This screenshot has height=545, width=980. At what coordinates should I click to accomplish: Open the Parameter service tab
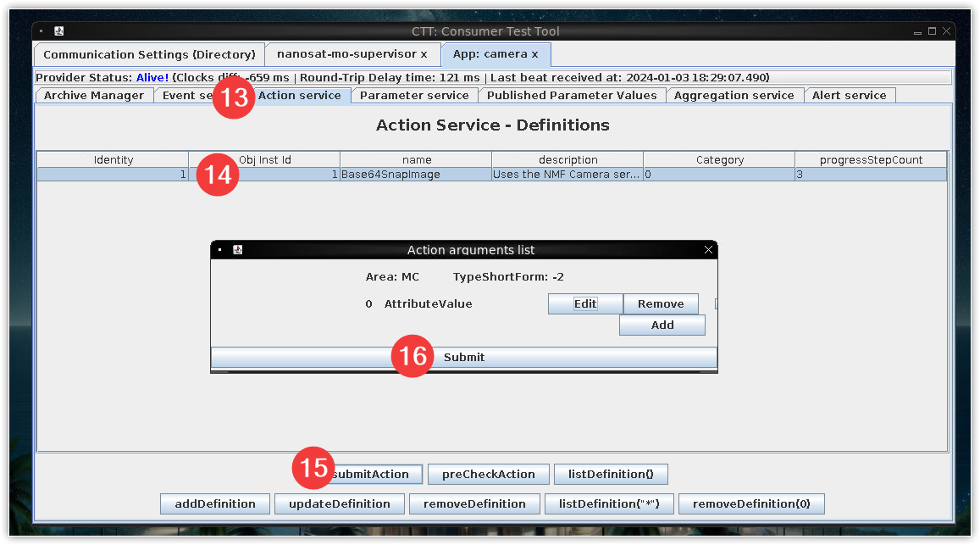coord(413,96)
